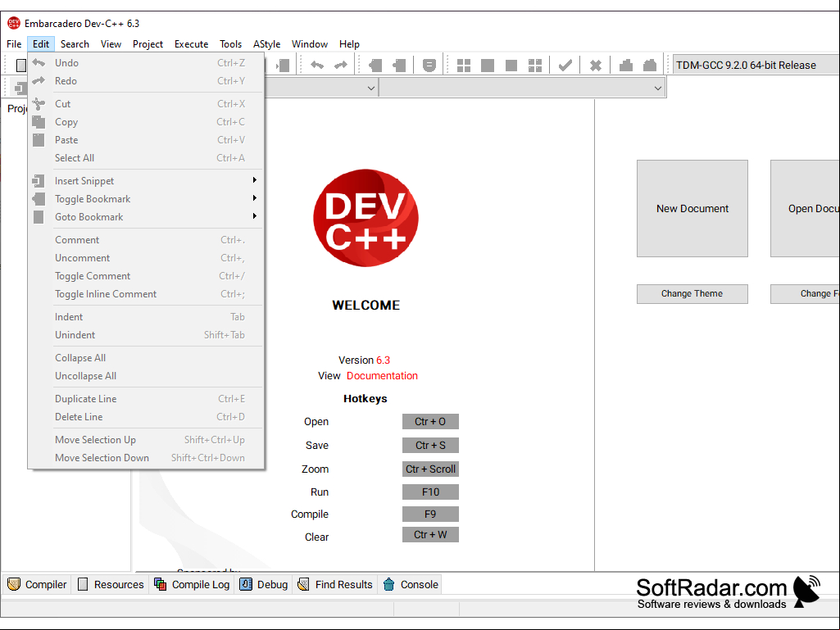Click the Ctr + S hotkey button

tap(430, 445)
